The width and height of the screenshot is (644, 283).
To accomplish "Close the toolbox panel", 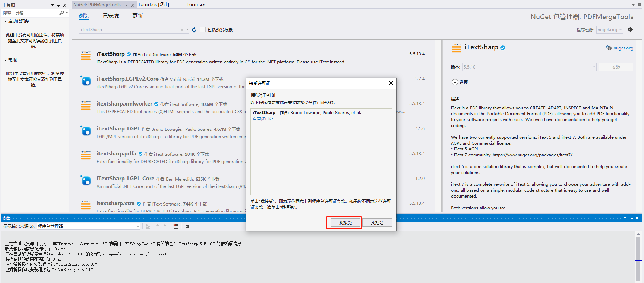I will pyautogui.click(x=65, y=5).
